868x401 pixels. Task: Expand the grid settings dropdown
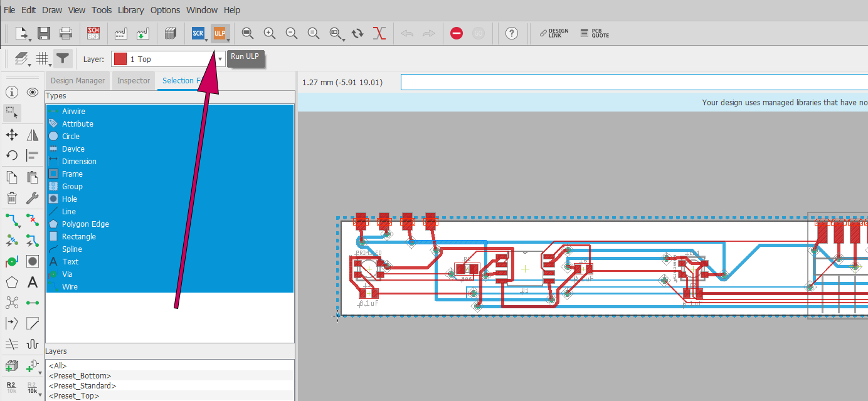click(x=43, y=59)
